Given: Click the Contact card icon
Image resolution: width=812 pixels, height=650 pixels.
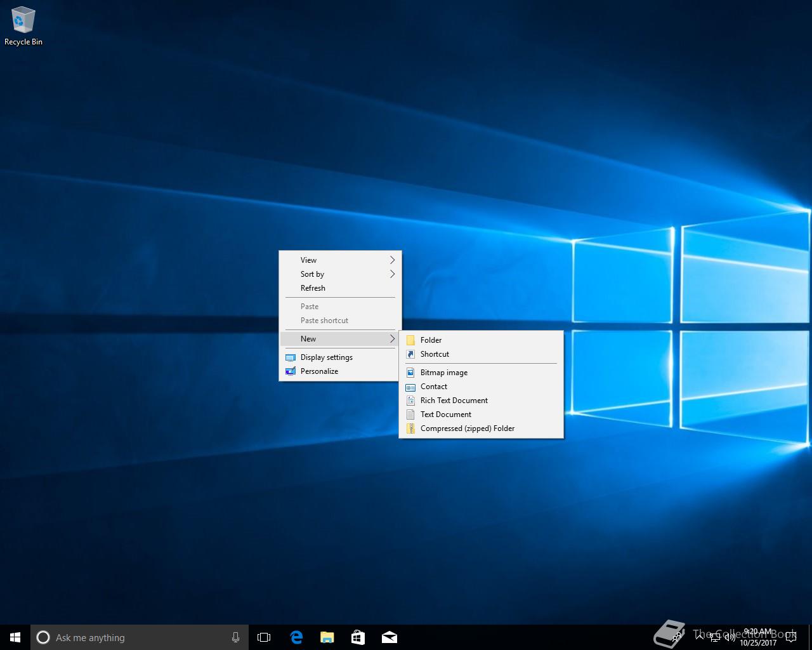Looking at the screenshot, I should [x=410, y=387].
